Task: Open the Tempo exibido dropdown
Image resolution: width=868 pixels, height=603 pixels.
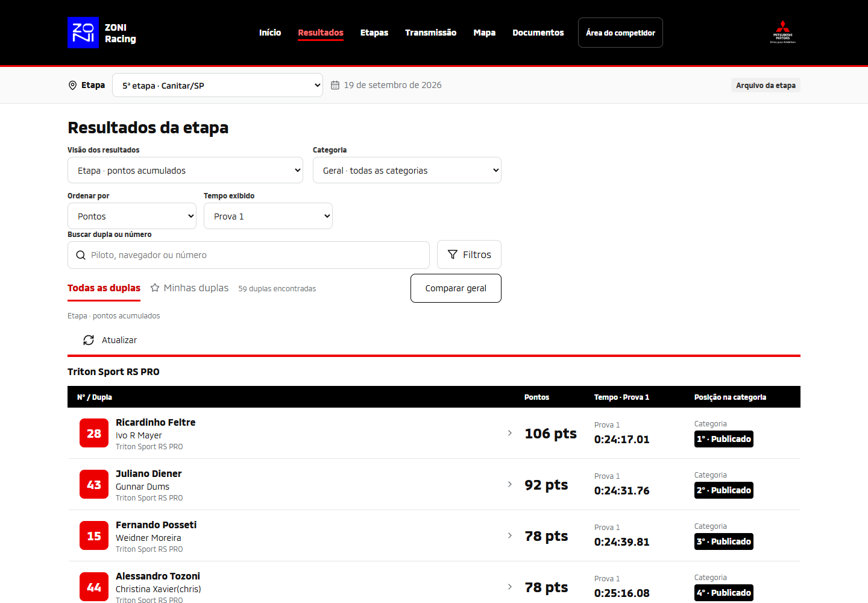Action: 268,216
